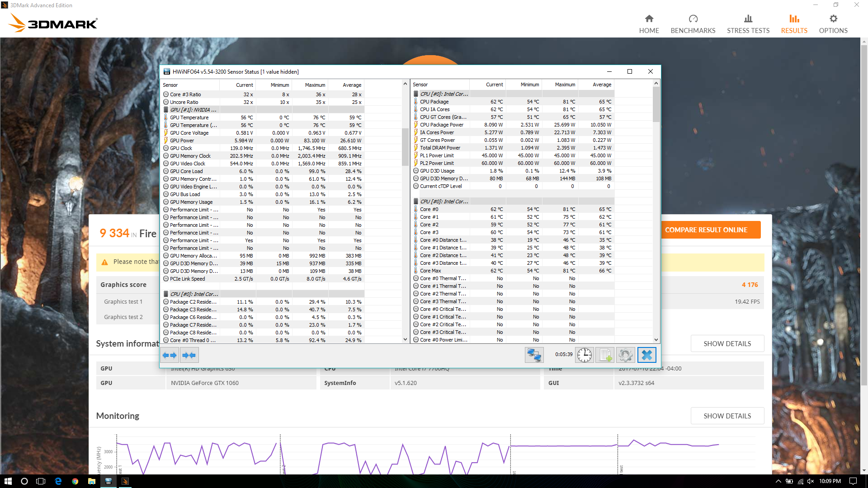The width and height of the screenshot is (868, 488).
Task: Open the 3DMark Home icon
Action: point(649,19)
